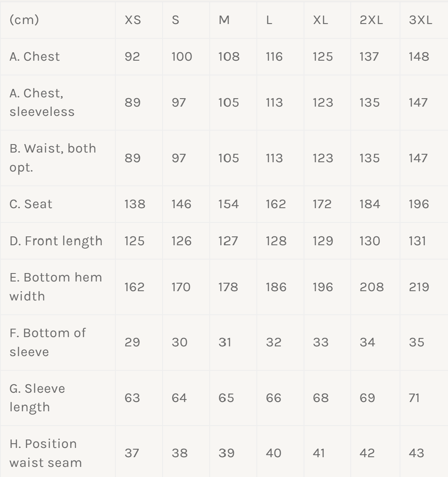Select sleeve length value 68 for XL
Viewport: 448px width, 477px height.
[320, 397]
